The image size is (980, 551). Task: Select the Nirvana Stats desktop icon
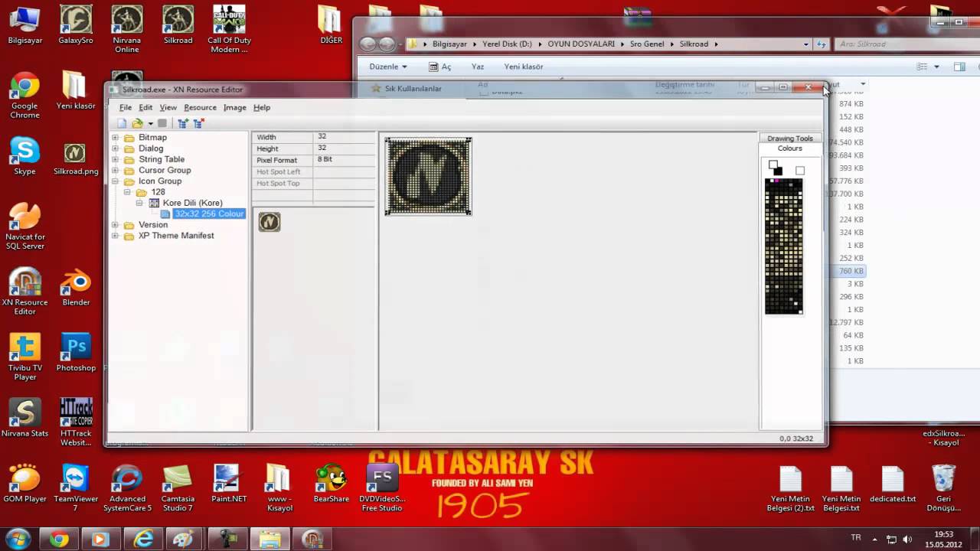click(24, 418)
